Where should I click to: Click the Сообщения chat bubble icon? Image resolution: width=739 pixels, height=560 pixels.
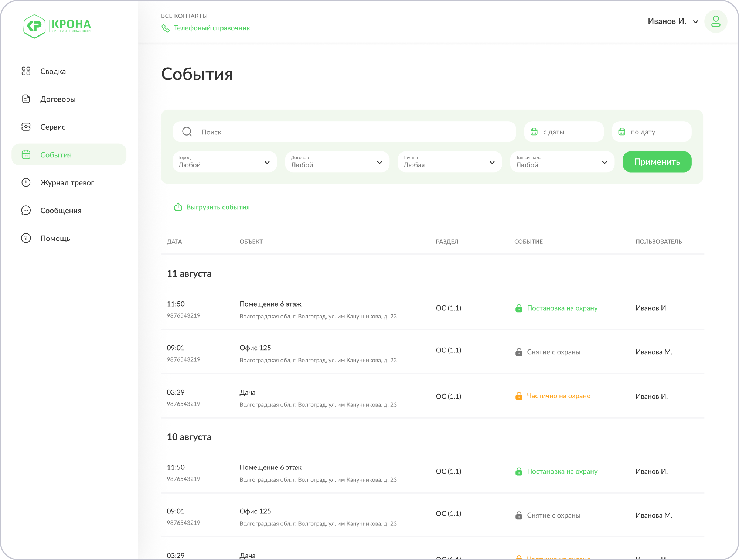tap(26, 210)
